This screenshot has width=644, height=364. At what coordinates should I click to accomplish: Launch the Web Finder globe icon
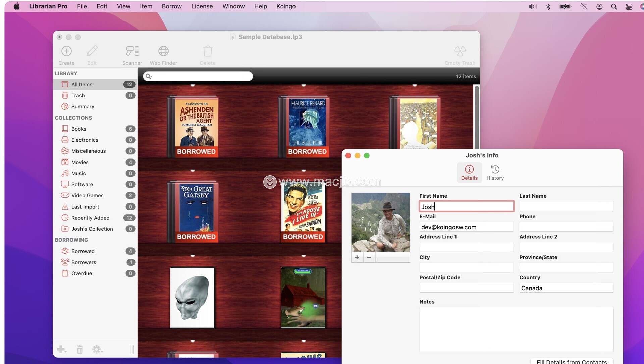[163, 51]
